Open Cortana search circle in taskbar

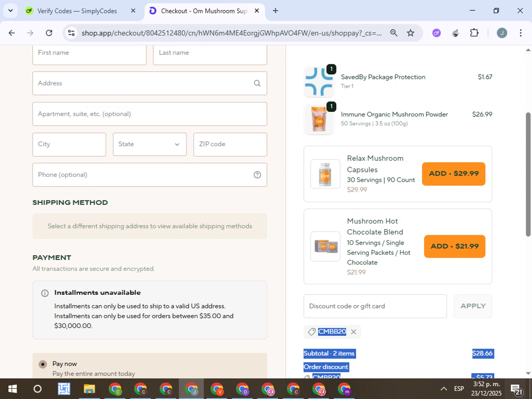pos(37,389)
